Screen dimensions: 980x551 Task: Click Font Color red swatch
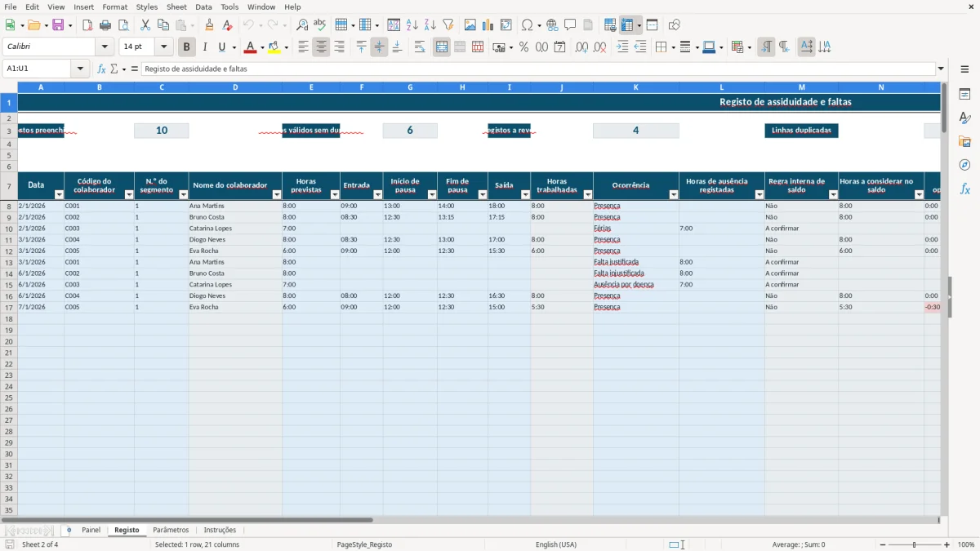pyautogui.click(x=250, y=47)
